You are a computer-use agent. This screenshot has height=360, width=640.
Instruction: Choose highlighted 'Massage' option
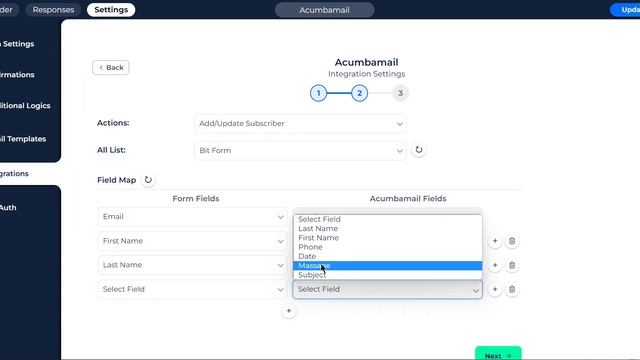387,266
